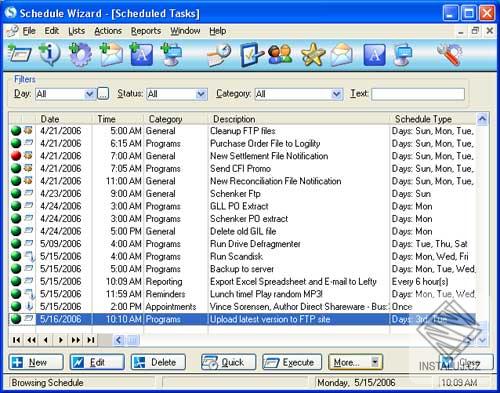
Task: Click the double-right next page arrow
Action: click(76, 340)
